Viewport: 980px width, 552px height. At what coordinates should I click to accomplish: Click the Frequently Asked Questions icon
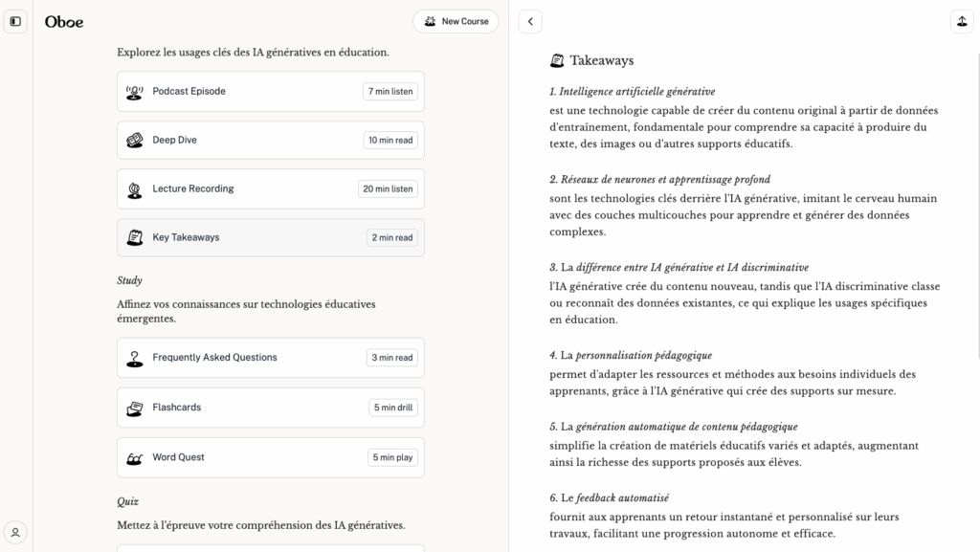pos(135,358)
